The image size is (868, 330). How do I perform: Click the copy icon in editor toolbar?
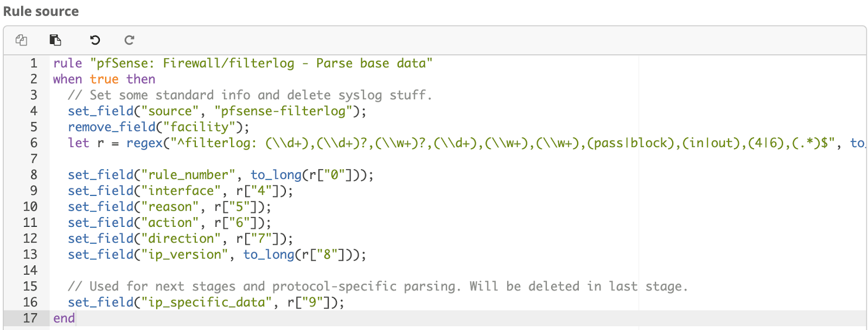21,40
